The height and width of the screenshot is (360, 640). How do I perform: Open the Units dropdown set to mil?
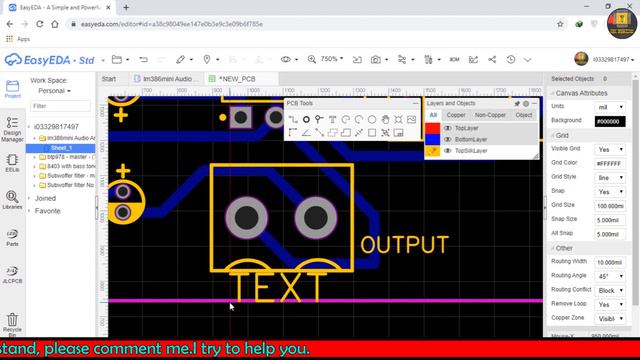(610, 107)
